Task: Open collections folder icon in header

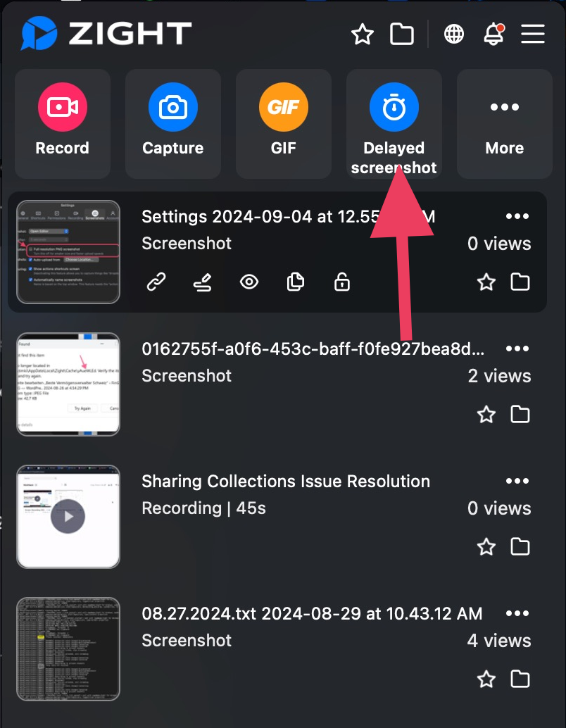Action: (x=402, y=34)
